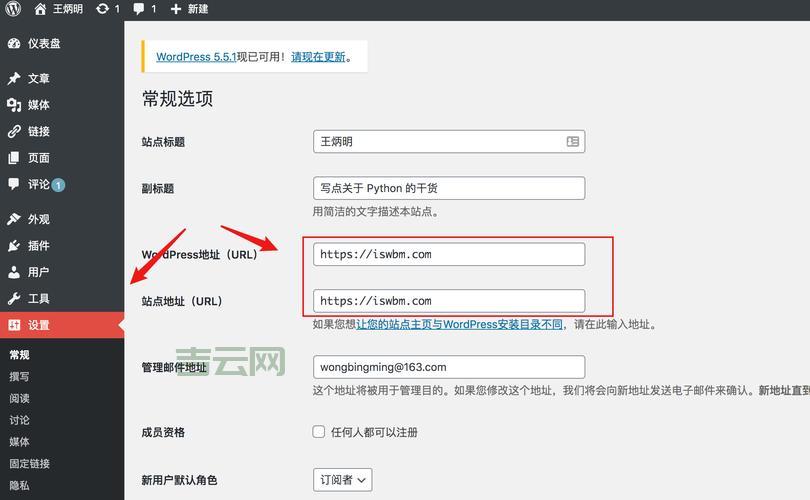
Task: Focus the 副标题 tagline input field
Action: pos(449,188)
